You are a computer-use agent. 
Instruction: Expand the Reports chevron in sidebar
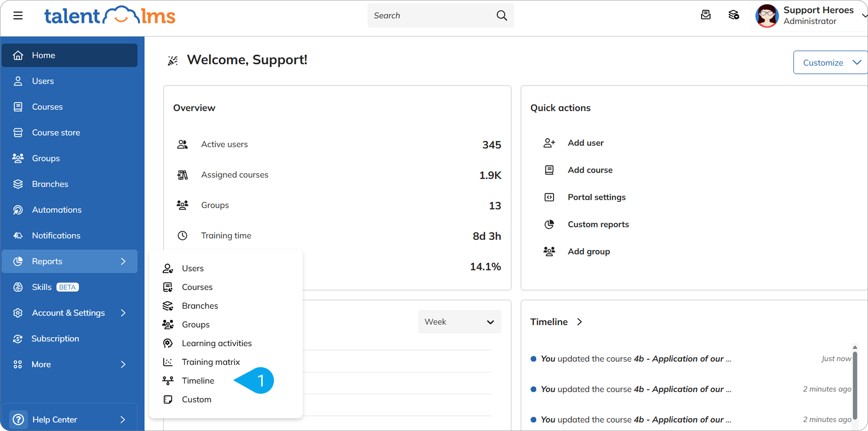coord(123,261)
